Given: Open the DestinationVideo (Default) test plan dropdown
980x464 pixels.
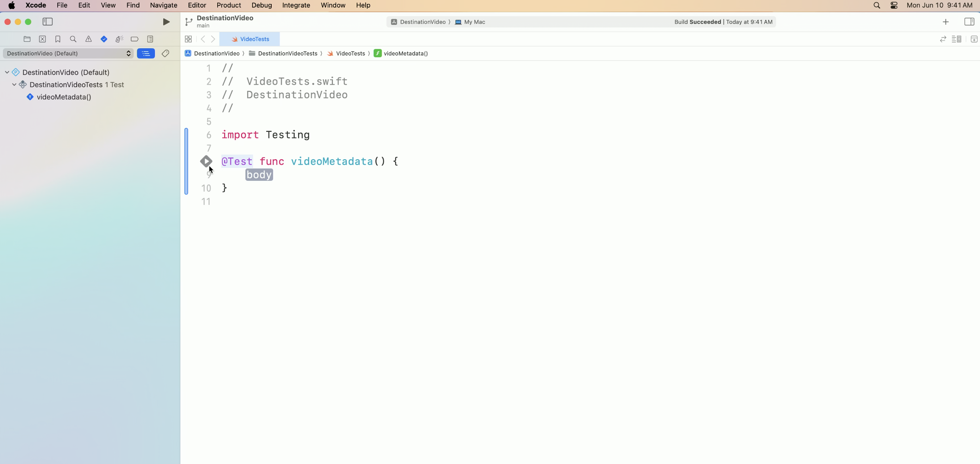Looking at the screenshot, I should point(68,54).
